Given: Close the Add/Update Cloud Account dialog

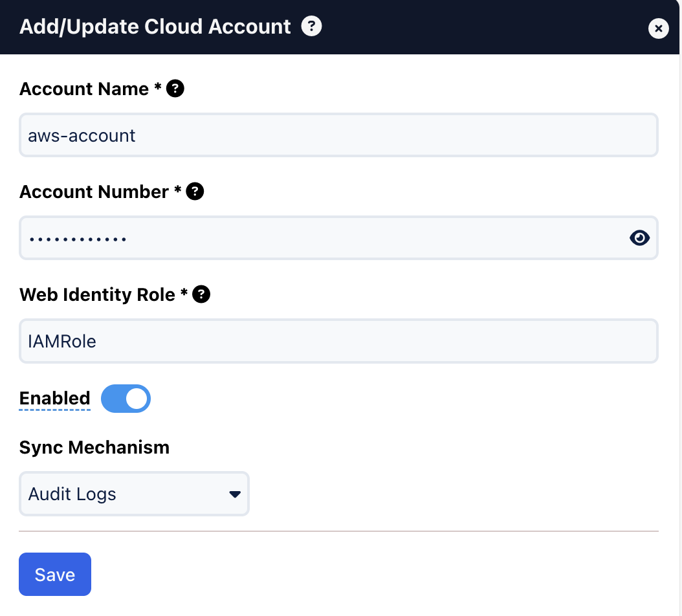Looking at the screenshot, I should coord(658,28).
